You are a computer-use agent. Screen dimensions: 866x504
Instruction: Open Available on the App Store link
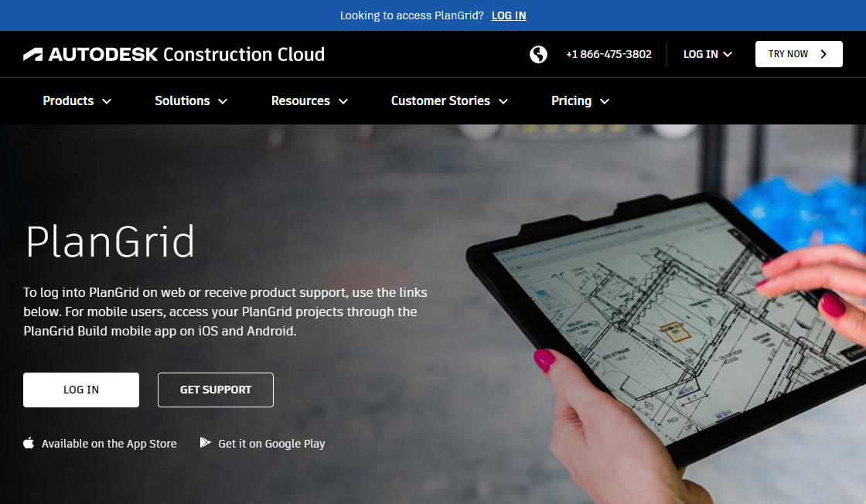tap(109, 444)
